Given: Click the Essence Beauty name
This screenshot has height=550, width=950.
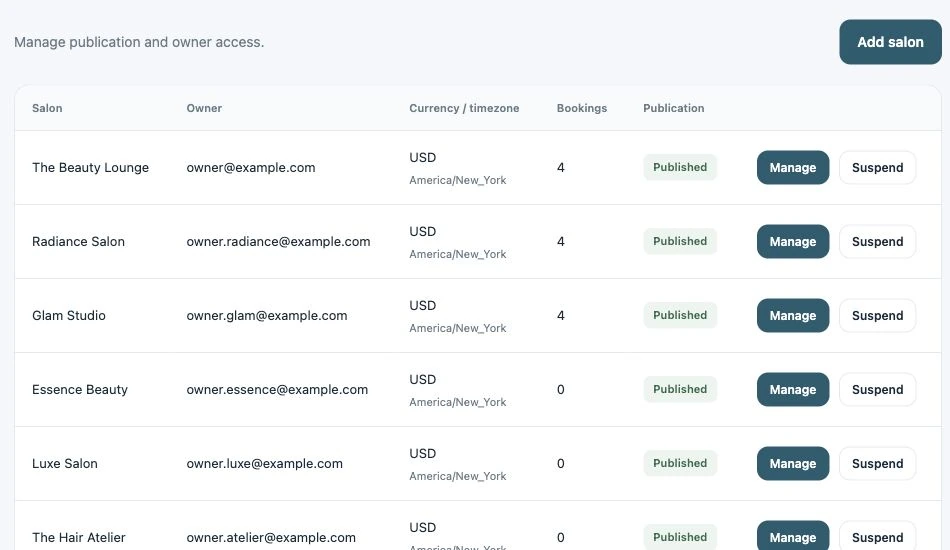Looking at the screenshot, I should click(80, 389).
